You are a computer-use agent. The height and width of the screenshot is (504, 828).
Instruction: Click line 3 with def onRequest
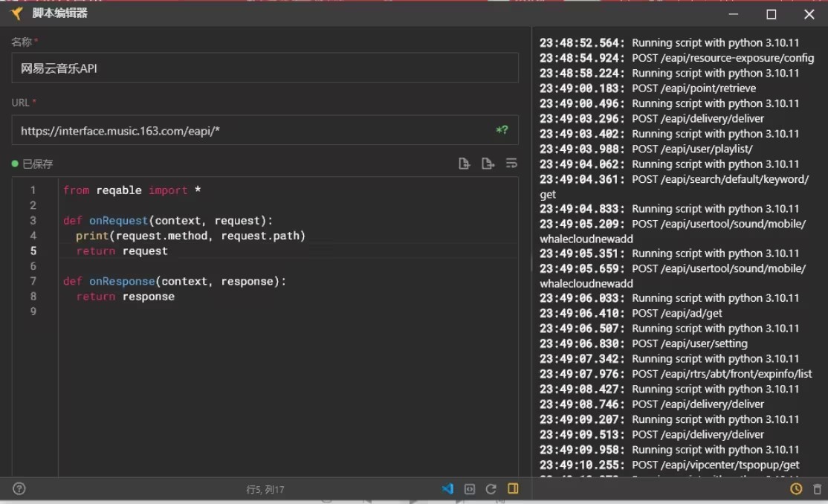(x=168, y=221)
